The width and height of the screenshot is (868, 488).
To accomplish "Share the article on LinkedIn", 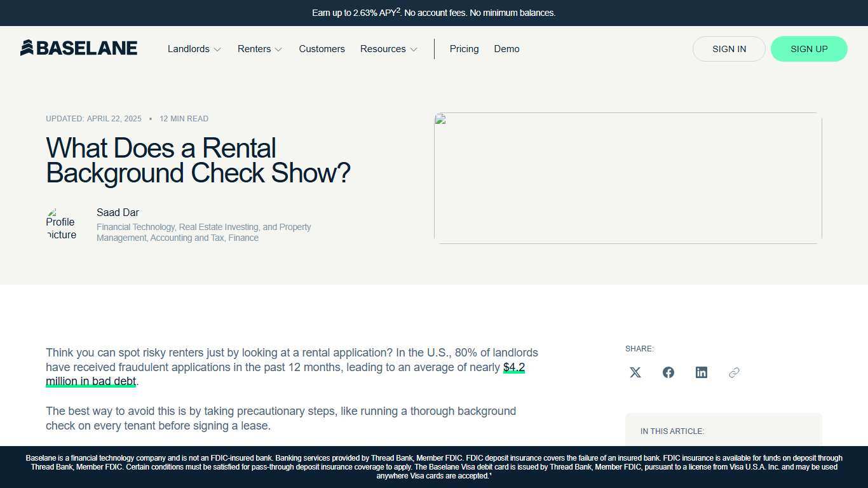I will [701, 372].
